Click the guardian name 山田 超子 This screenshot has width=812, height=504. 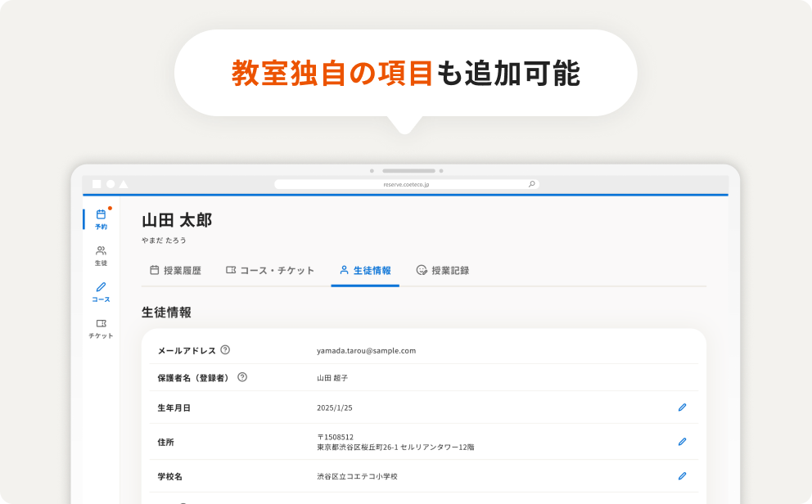[x=332, y=378]
